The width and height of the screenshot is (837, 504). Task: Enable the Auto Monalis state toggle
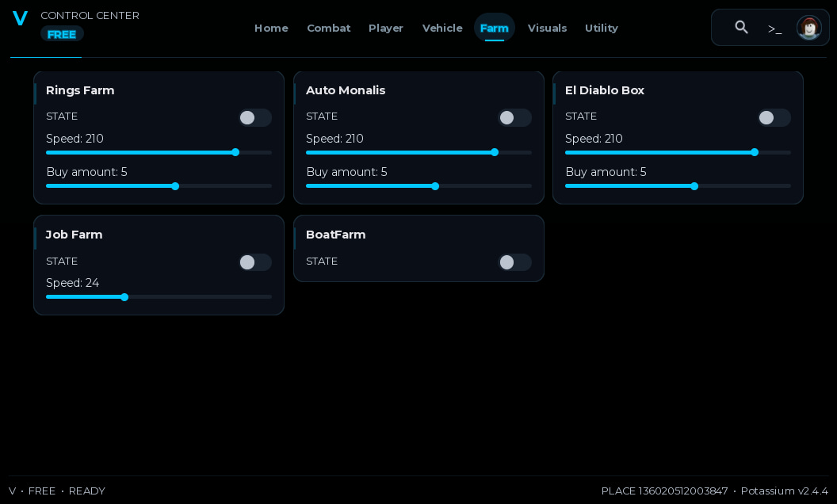[x=514, y=117]
